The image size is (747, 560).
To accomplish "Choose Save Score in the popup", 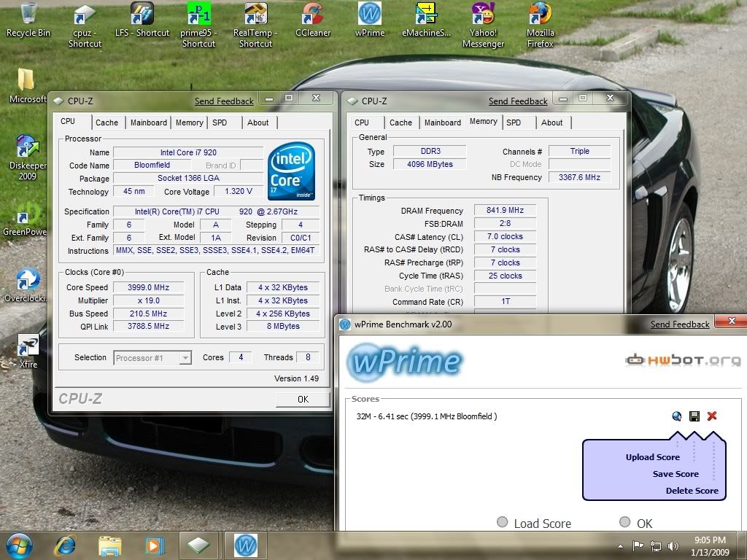I will [x=676, y=474].
